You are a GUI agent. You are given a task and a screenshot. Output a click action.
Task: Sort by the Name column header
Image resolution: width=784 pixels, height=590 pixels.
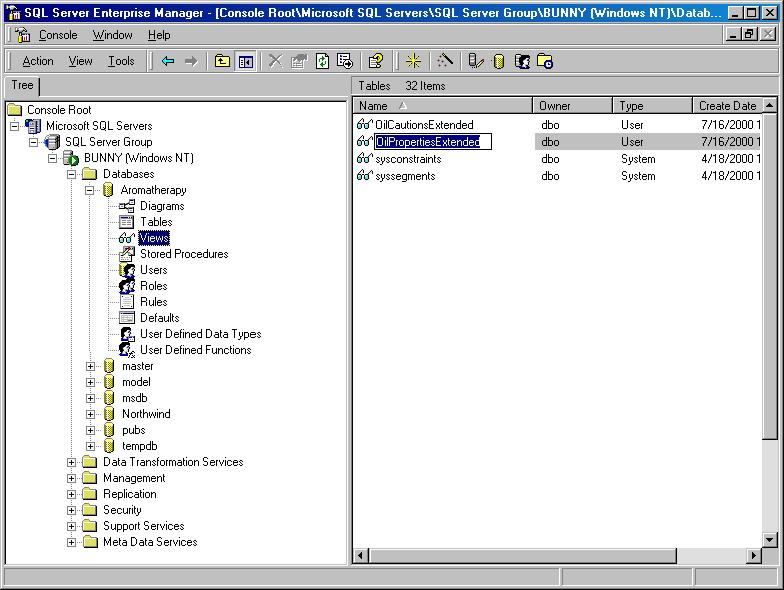tap(443, 106)
